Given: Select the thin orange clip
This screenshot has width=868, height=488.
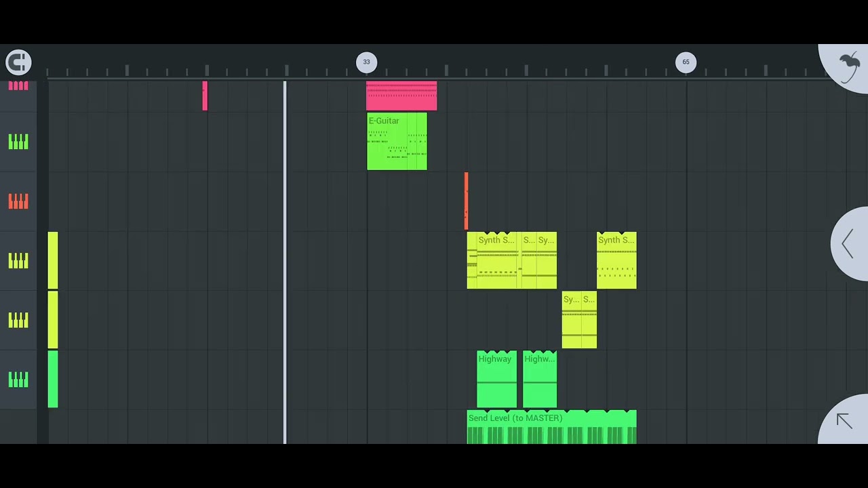Looking at the screenshot, I should (x=466, y=201).
